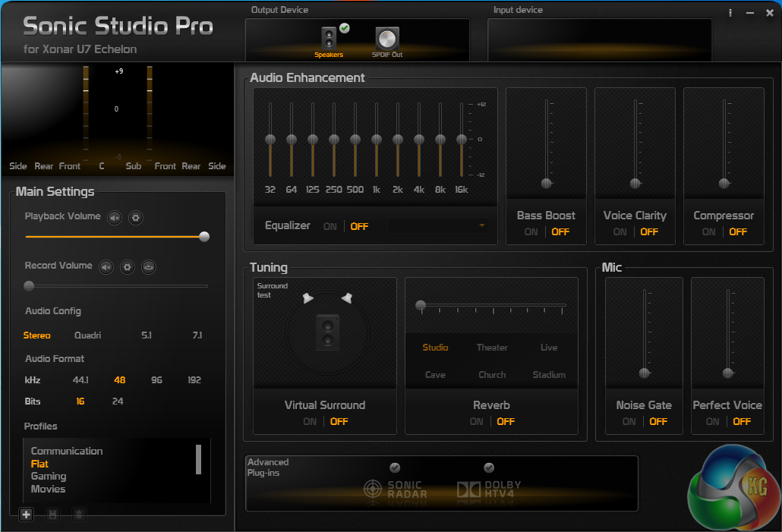The width and height of the screenshot is (782, 532).
Task: Select the SPDIF Out device icon
Action: pos(386,39)
